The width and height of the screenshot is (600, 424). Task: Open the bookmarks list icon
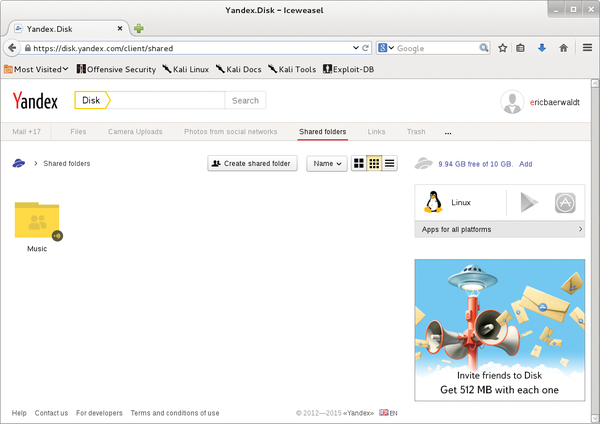520,48
